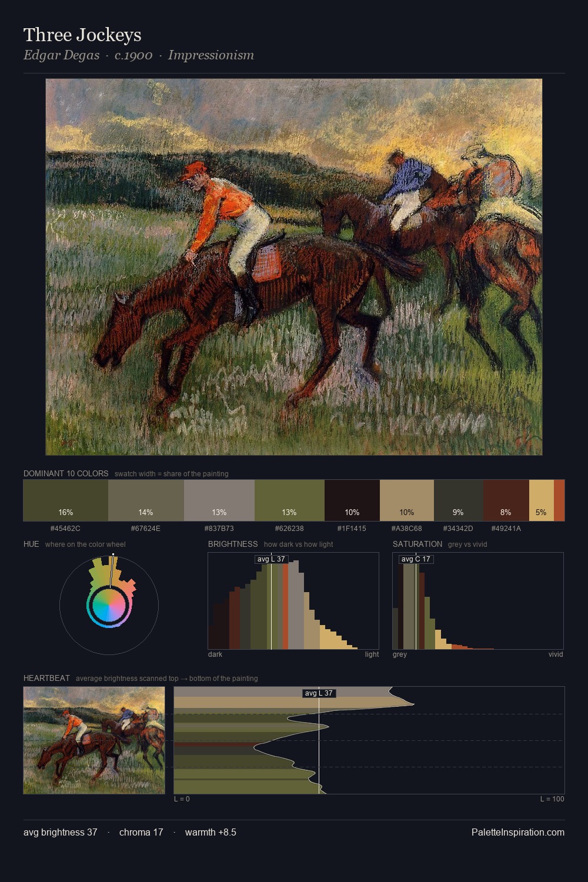Click avg L 37 label in Heartbeat chart
588x882 pixels.
pyautogui.click(x=319, y=693)
